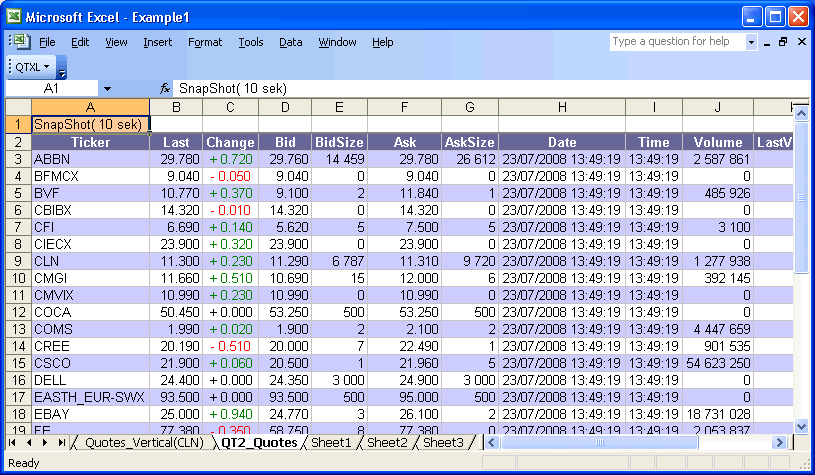Image resolution: width=815 pixels, height=475 pixels.
Task: Open the Tools menu
Action: (251, 42)
